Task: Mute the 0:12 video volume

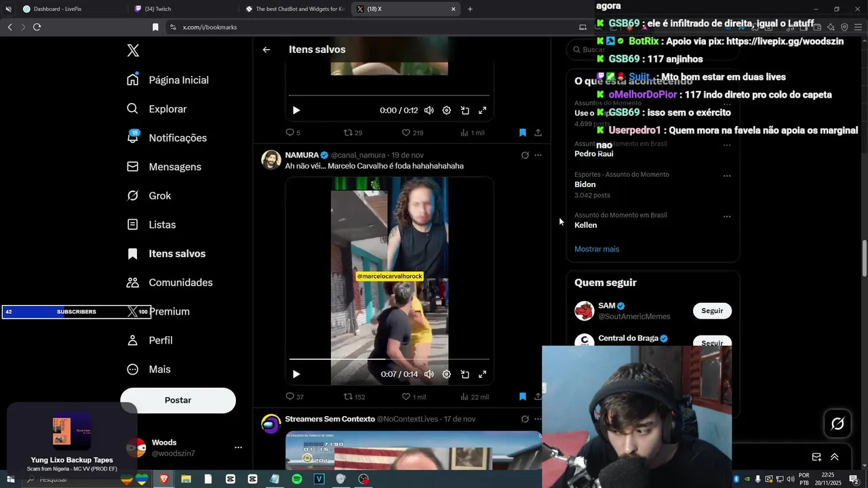Action: [x=429, y=110]
